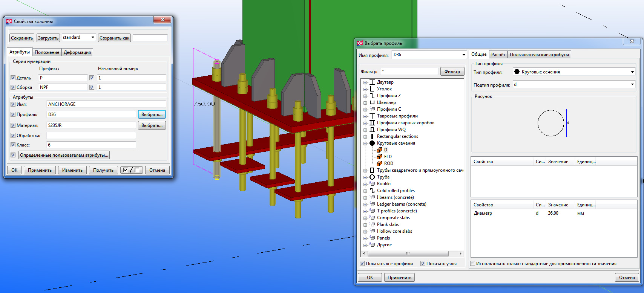
Task: Select the ROD profile icon in tree
Action: (x=379, y=163)
